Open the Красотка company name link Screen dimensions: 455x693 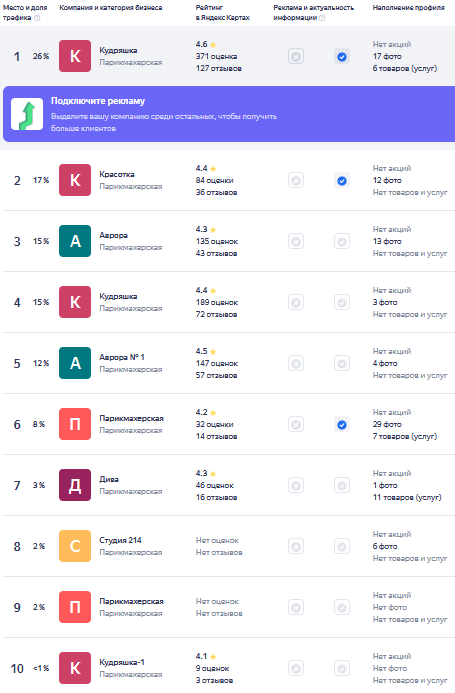tap(117, 174)
